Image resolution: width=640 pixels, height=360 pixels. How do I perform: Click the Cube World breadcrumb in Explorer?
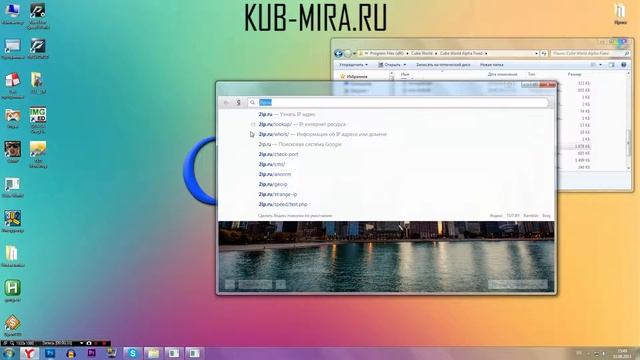[422, 53]
